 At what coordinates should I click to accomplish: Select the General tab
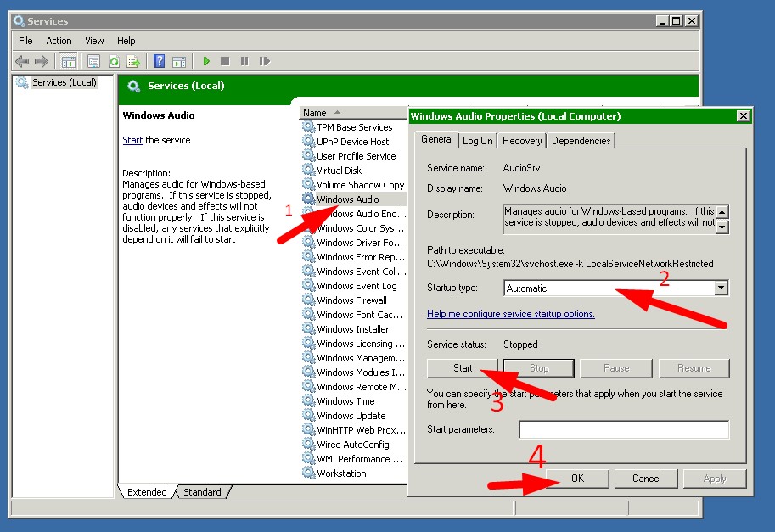(437, 139)
